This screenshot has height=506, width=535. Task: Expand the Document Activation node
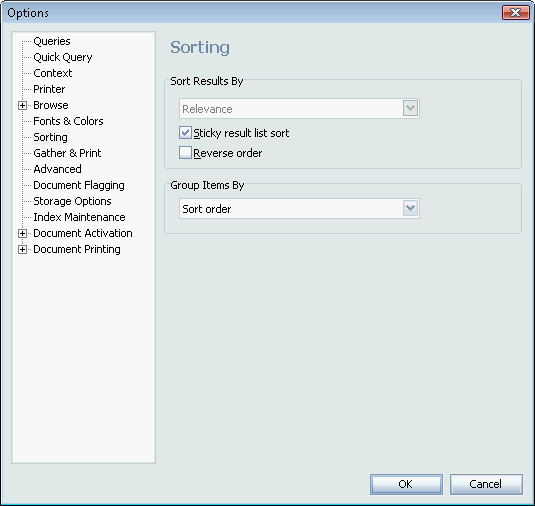coord(22,233)
